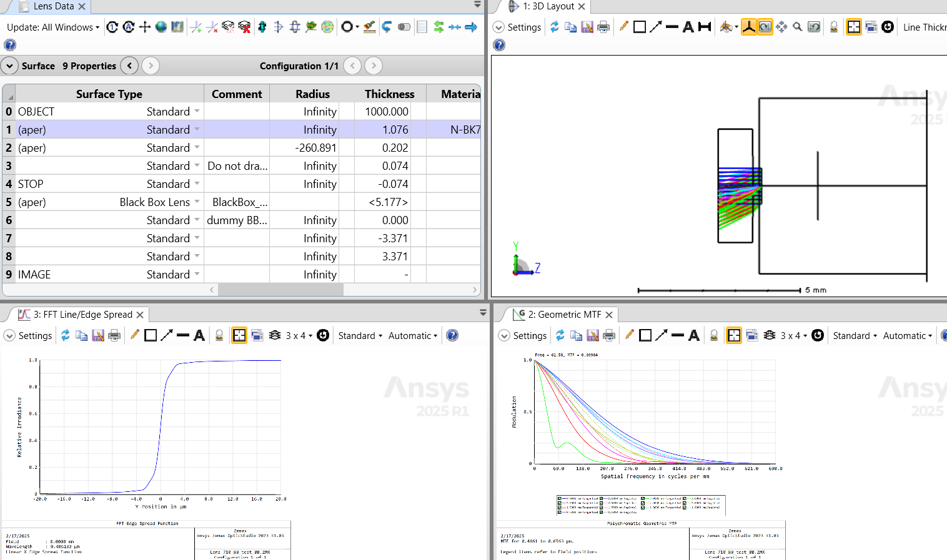
Task: Click the green swap arrows icon
Action: click(x=439, y=27)
